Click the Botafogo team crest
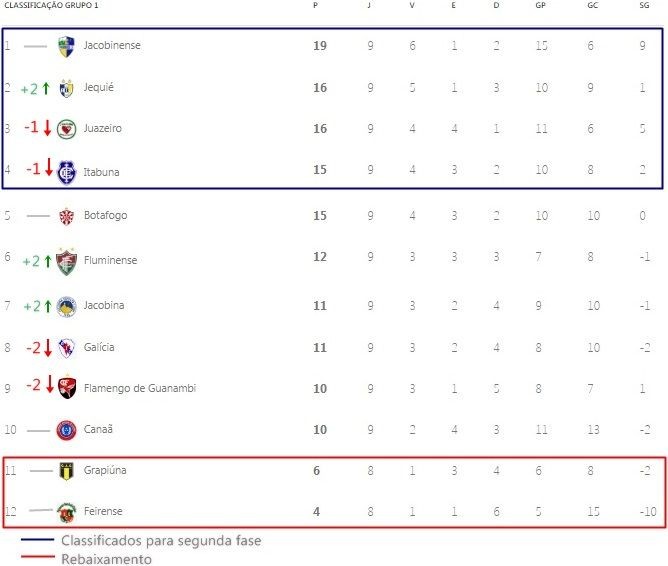The width and height of the screenshot is (668, 566). click(x=66, y=216)
